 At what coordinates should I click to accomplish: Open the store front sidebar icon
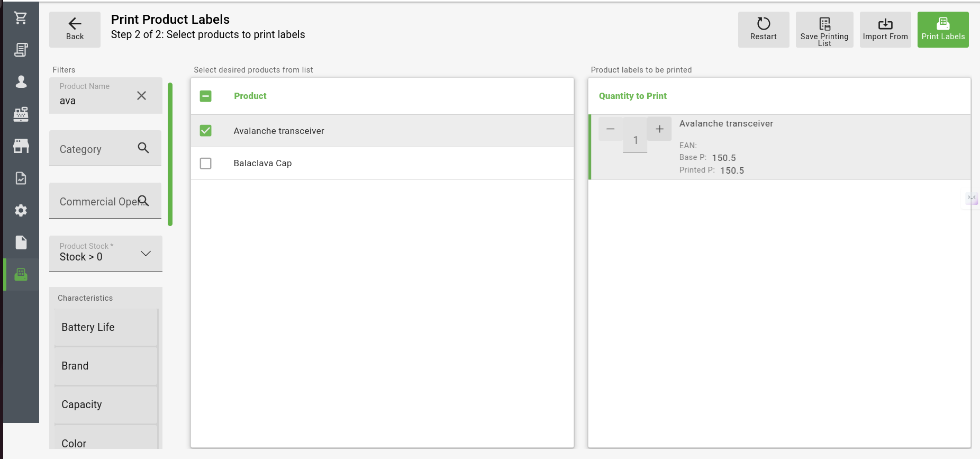click(21, 146)
